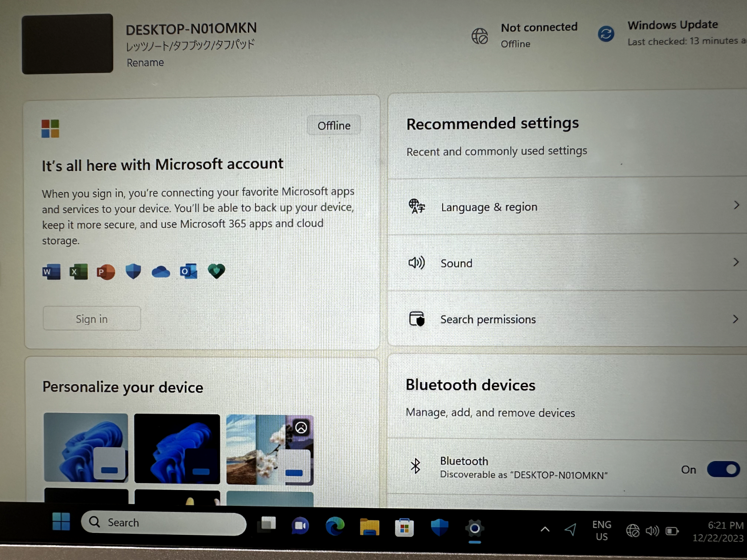The image size is (747, 560).
Task: Click the OneDrive cloud icon
Action: click(x=161, y=272)
